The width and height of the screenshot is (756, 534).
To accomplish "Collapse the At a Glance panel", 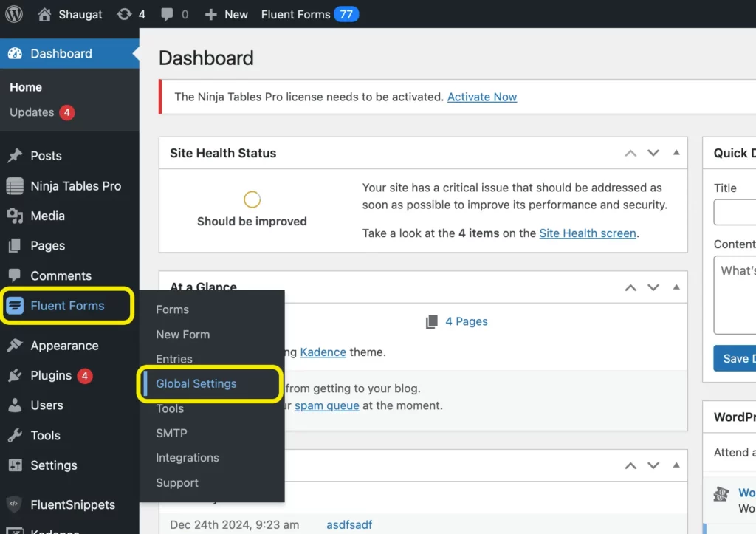I will point(676,287).
